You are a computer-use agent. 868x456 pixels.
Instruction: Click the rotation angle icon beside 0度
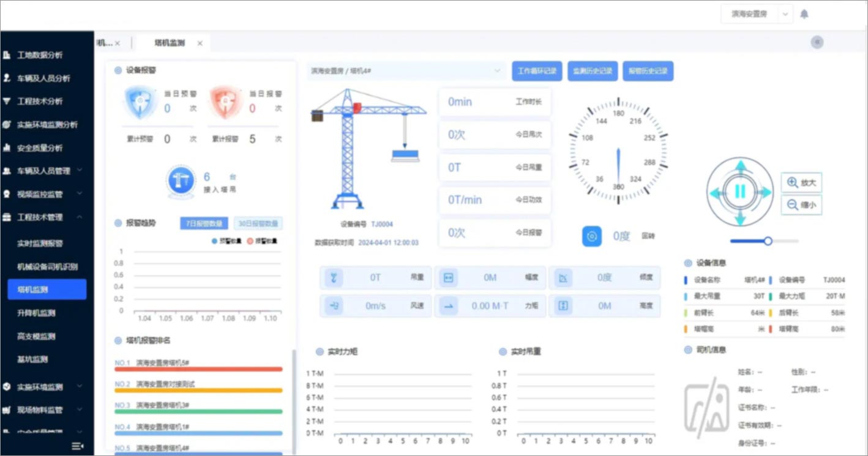click(x=591, y=236)
